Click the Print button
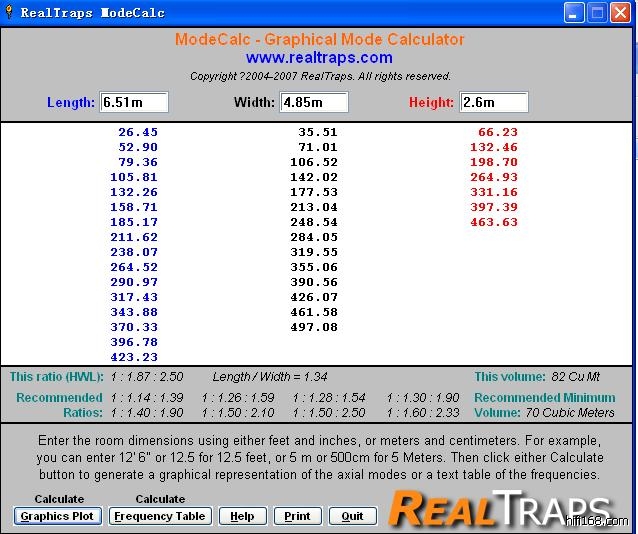Viewport: 638px width, 534px height. tap(297, 516)
